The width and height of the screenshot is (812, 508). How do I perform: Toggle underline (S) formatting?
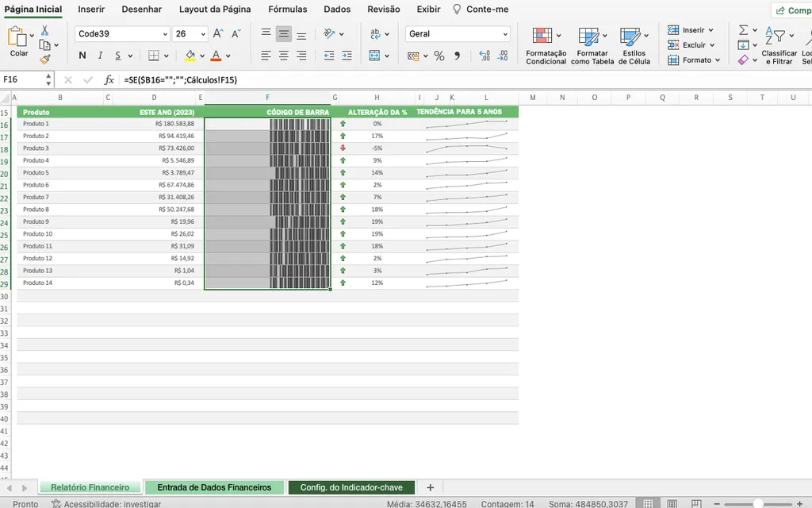(118, 56)
